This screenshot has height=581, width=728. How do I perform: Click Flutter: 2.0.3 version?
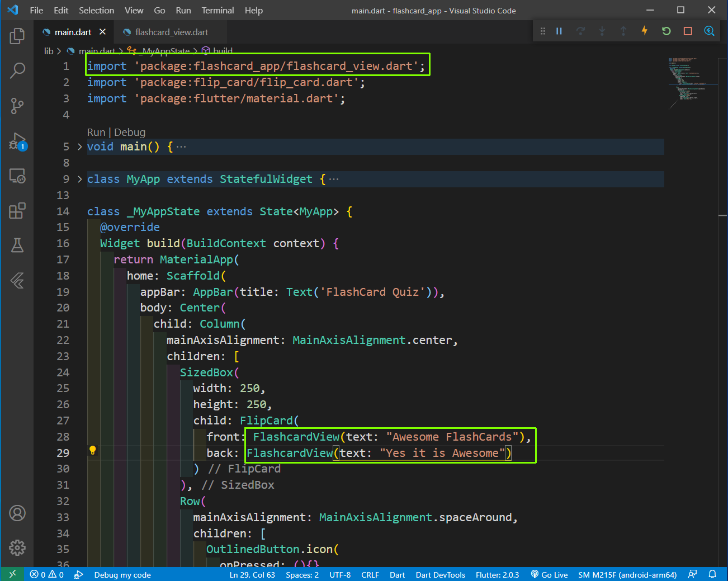pos(497,575)
